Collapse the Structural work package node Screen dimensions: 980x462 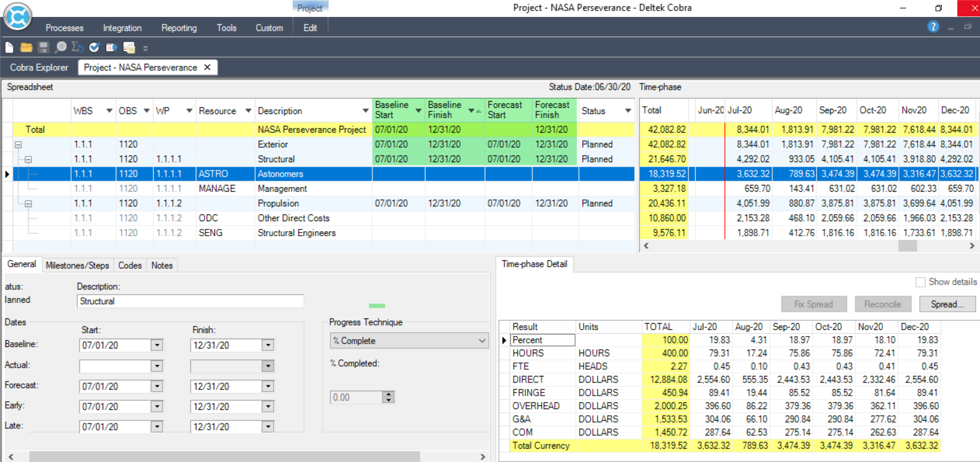pos(29,159)
